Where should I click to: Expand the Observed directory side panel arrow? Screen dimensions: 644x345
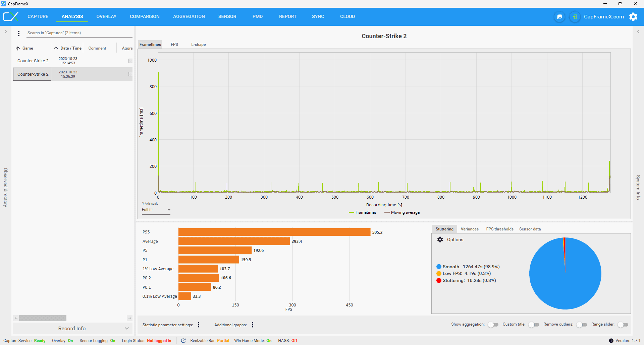(6, 31)
